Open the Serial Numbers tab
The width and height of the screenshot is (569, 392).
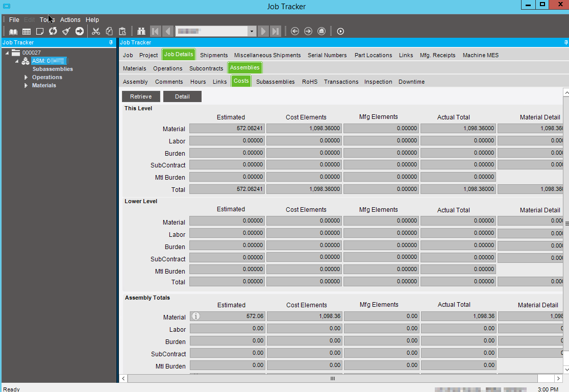[x=327, y=55]
